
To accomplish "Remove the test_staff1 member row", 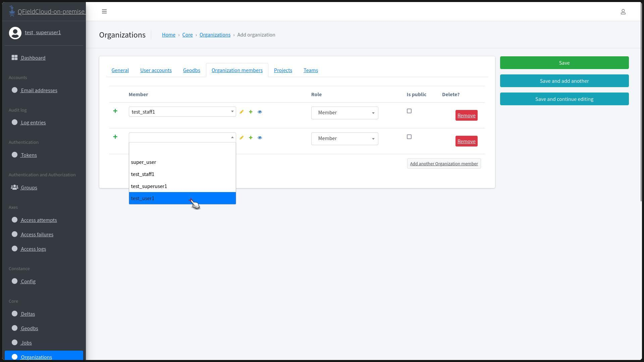I will point(466,115).
